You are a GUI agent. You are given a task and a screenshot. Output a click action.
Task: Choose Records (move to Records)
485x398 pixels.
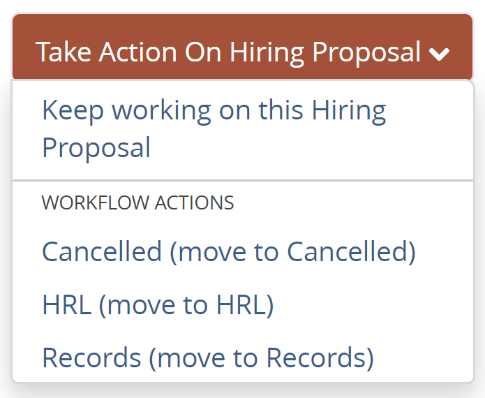(242, 358)
